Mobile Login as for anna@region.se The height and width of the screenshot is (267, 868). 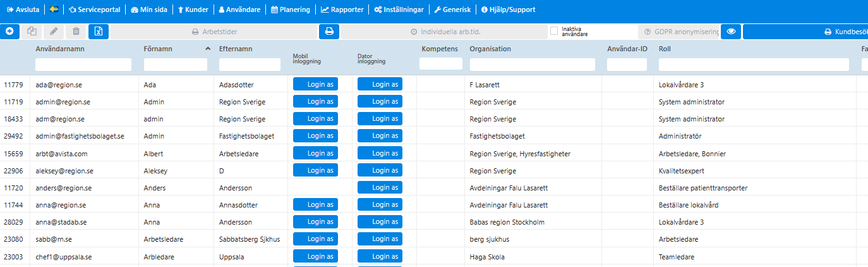point(316,204)
